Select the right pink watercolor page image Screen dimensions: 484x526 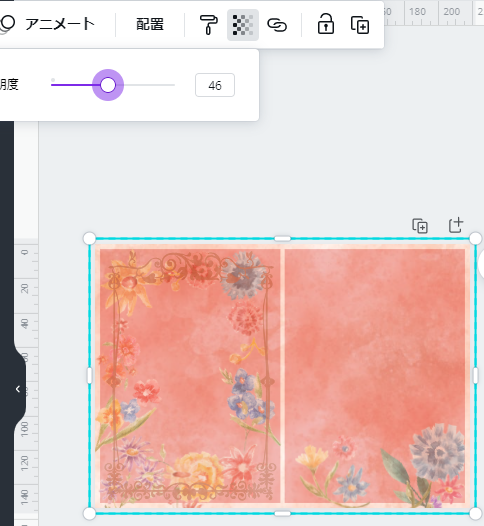coord(375,376)
